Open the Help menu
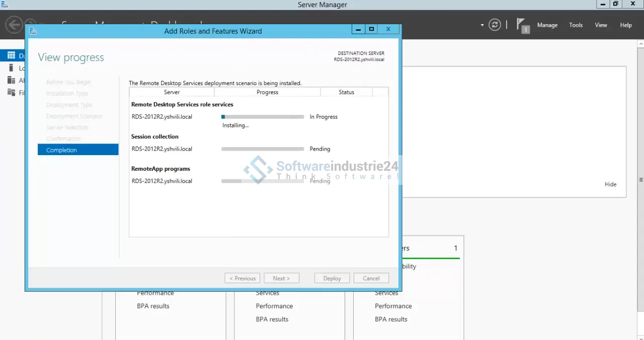The width and height of the screenshot is (644, 340). 625,25
